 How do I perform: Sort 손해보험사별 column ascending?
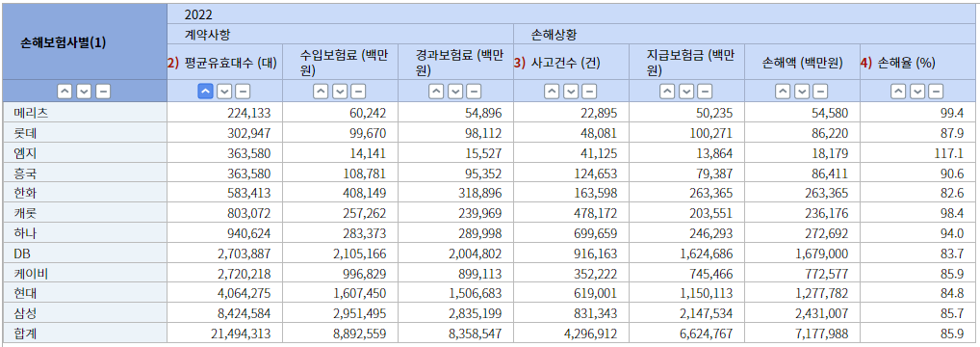point(65,92)
